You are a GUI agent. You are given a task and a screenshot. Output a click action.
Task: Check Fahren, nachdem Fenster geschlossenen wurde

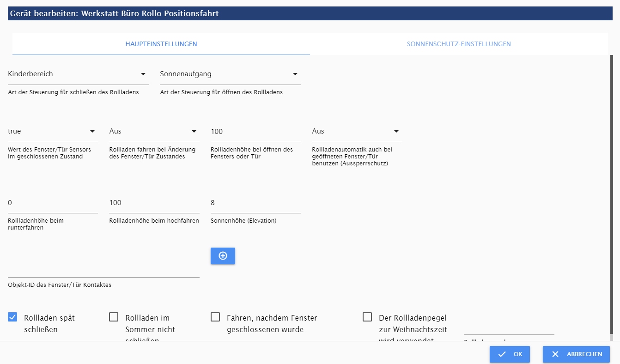pyautogui.click(x=215, y=317)
